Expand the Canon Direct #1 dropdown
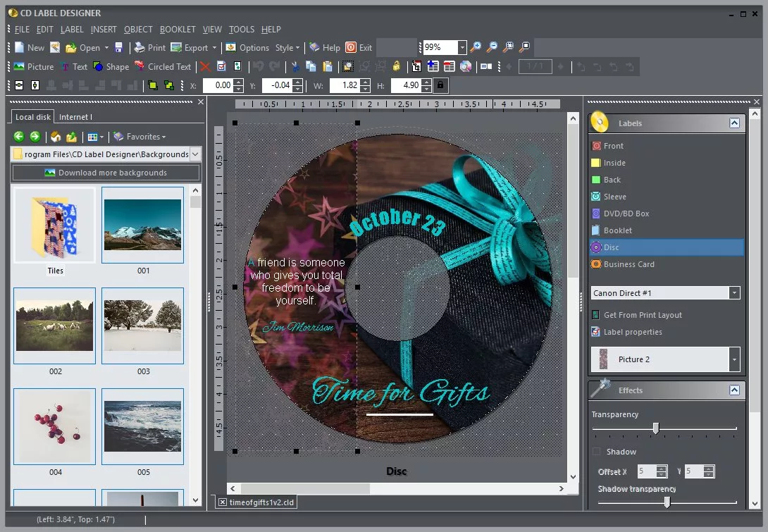This screenshot has height=532, width=768. (734, 293)
